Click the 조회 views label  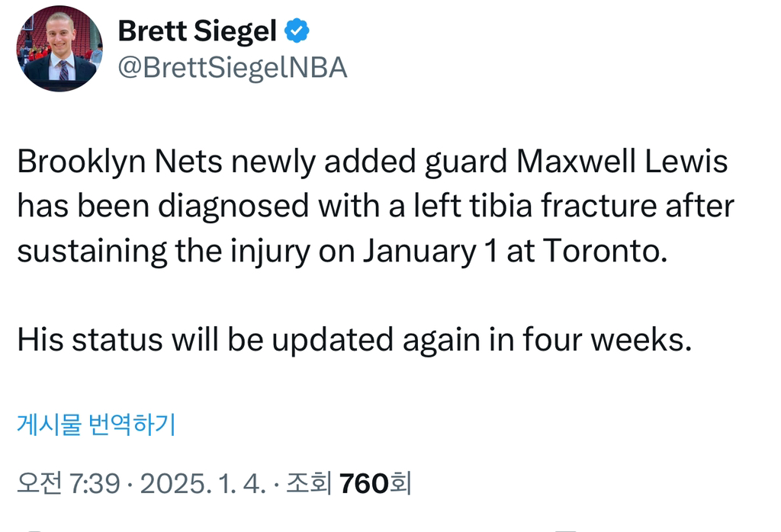point(308,482)
